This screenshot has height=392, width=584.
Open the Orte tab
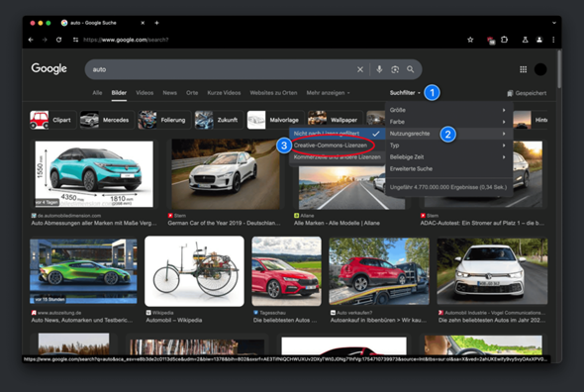(x=192, y=93)
